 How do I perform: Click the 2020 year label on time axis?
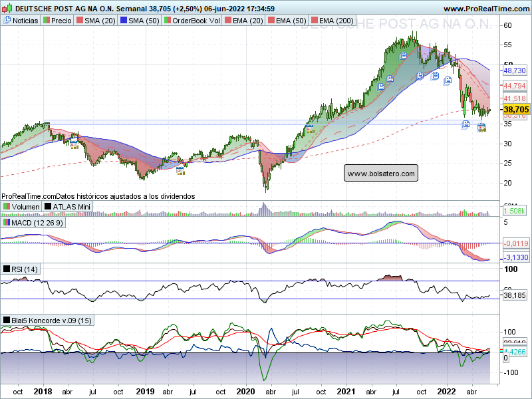click(x=245, y=392)
